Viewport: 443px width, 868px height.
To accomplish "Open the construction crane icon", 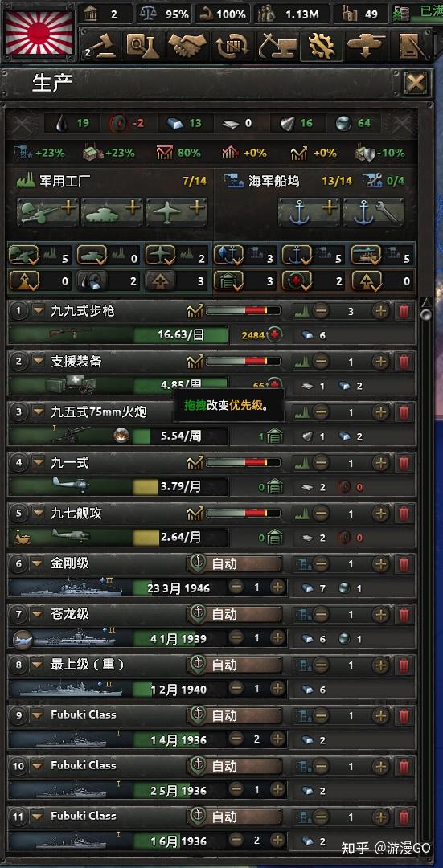I will 276,46.
